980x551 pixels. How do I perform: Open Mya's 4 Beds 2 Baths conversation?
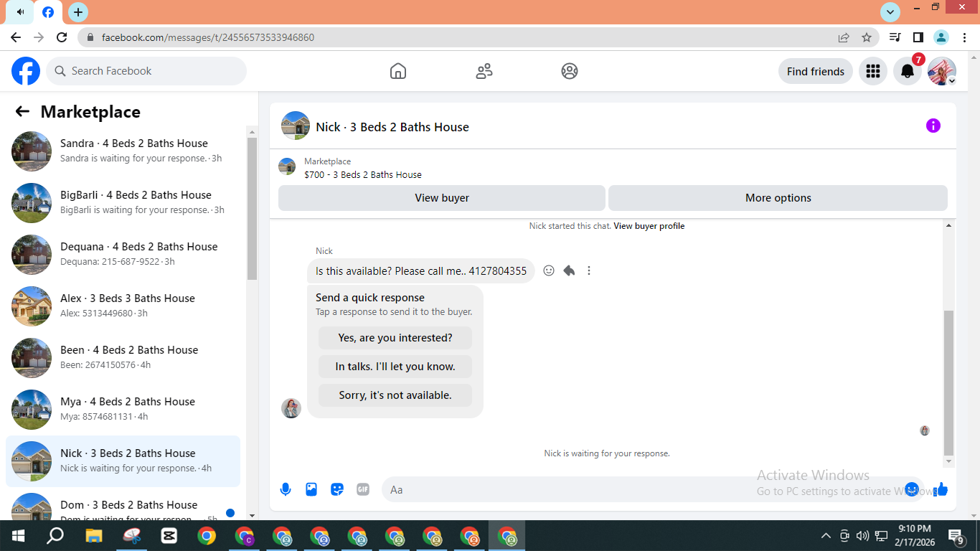pyautogui.click(x=123, y=409)
